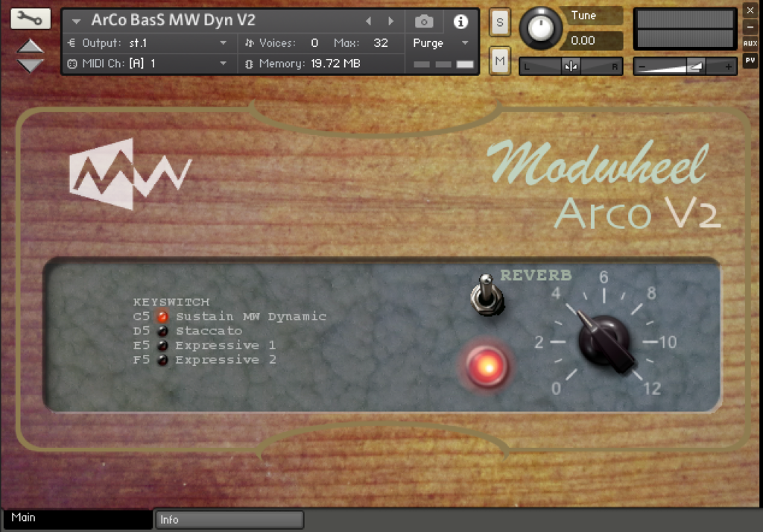Click the pan L-R slider

(571, 66)
